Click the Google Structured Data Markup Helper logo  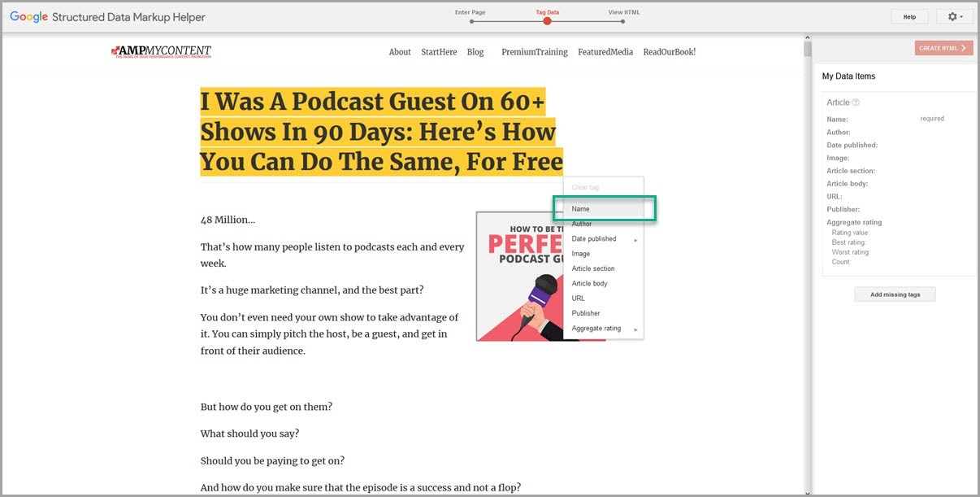[107, 17]
